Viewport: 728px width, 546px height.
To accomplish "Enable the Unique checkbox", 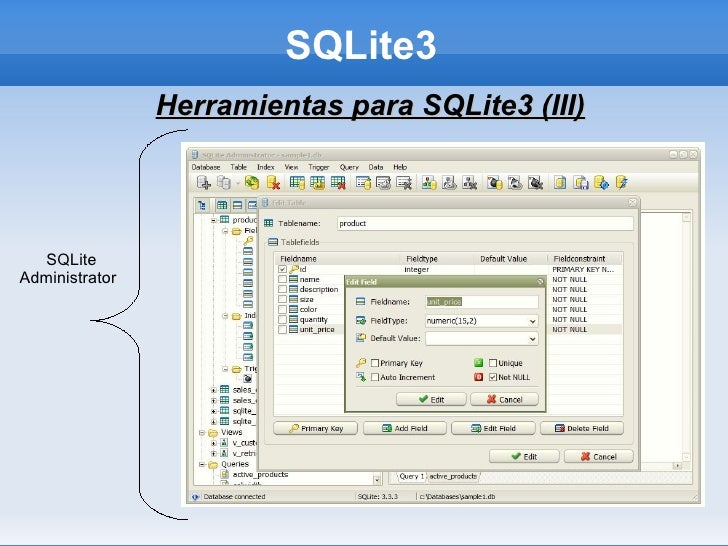I will point(493,363).
